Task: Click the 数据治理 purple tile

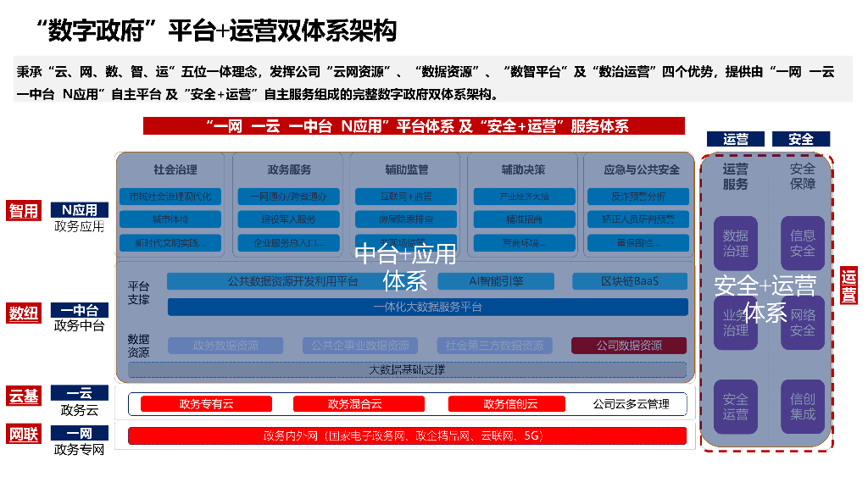Action: (735, 243)
